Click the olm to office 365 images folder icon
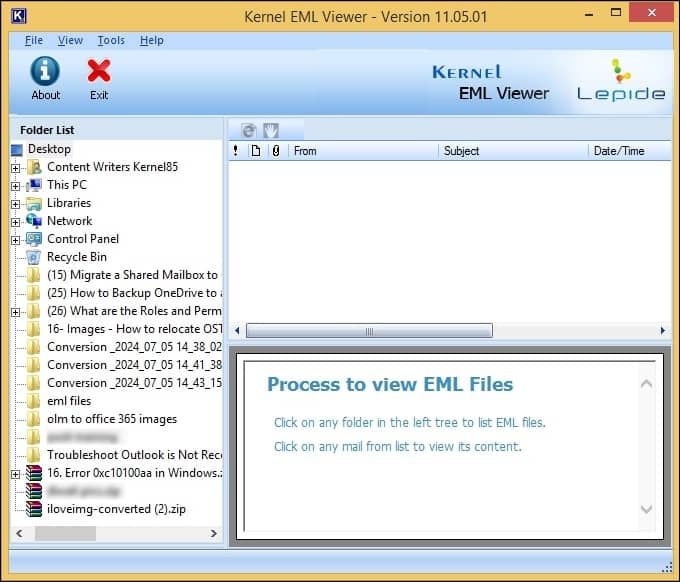 point(33,419)
